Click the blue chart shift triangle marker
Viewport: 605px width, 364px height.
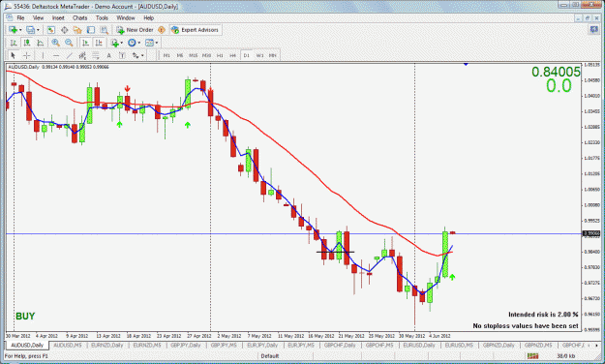click(x=466, y=64)
